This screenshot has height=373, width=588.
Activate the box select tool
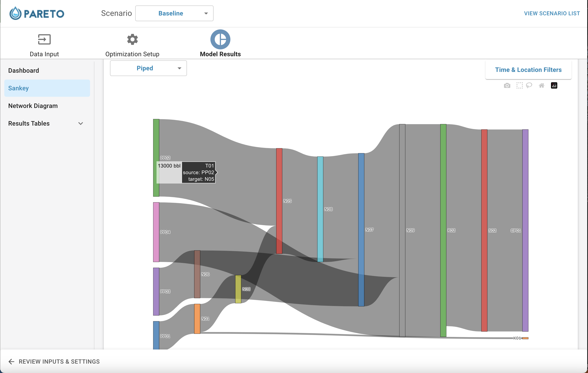(x=519, y=86)
